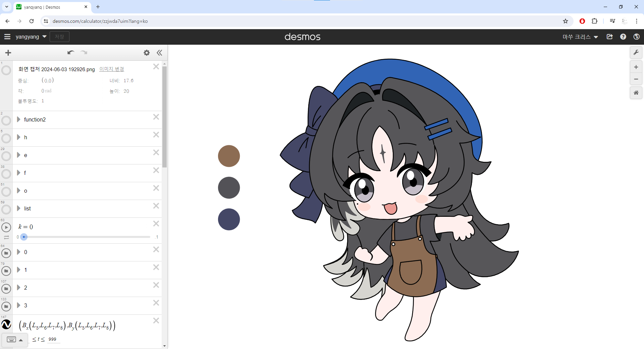Reset graph to default home view
This screenshot has width=644, height=349.
(636, 93)
